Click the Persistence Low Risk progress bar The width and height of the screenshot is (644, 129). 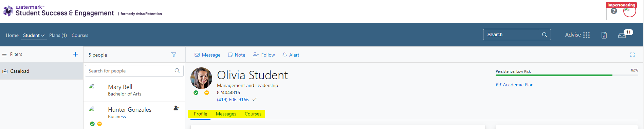(x=567, y=75)
